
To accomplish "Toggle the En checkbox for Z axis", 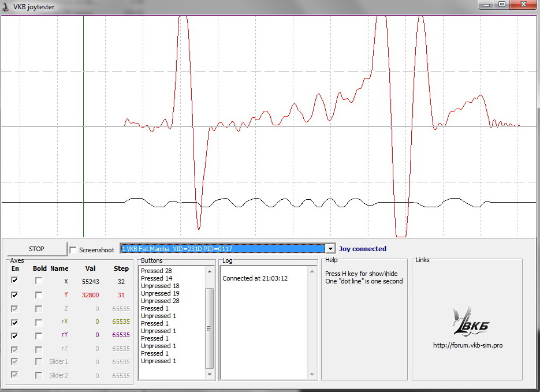I will [14, 309].
